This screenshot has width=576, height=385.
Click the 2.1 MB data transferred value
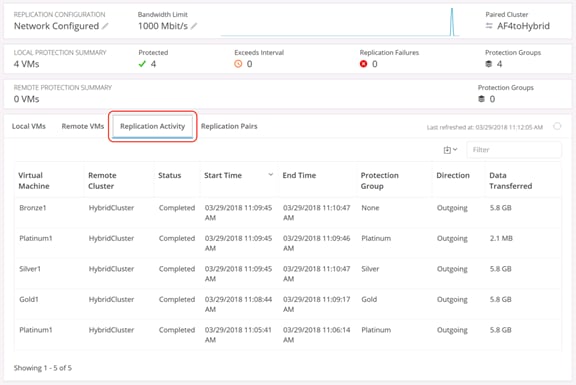tap(501, 238)
